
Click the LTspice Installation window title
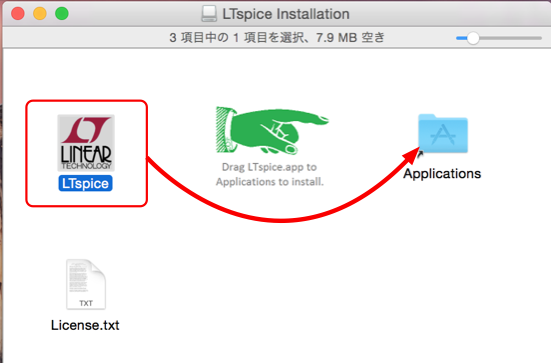tap(286, 14)
